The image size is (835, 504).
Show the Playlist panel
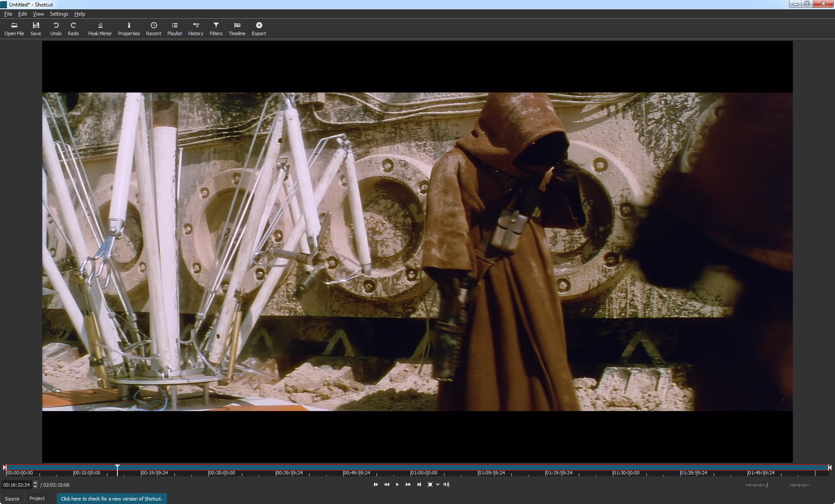[x=174, y=29]
